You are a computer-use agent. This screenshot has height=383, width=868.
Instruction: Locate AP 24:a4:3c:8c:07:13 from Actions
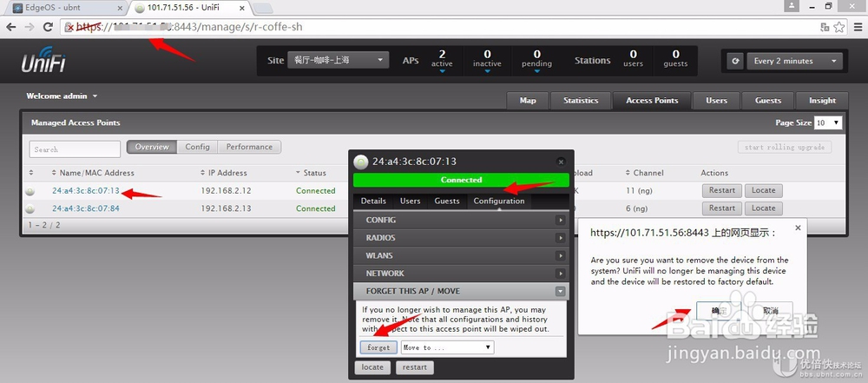coord(763,191)
